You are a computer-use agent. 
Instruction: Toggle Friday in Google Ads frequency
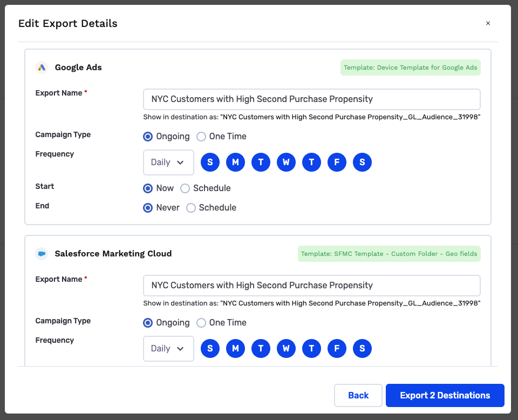pyautogui.click(x=337, y=162)
